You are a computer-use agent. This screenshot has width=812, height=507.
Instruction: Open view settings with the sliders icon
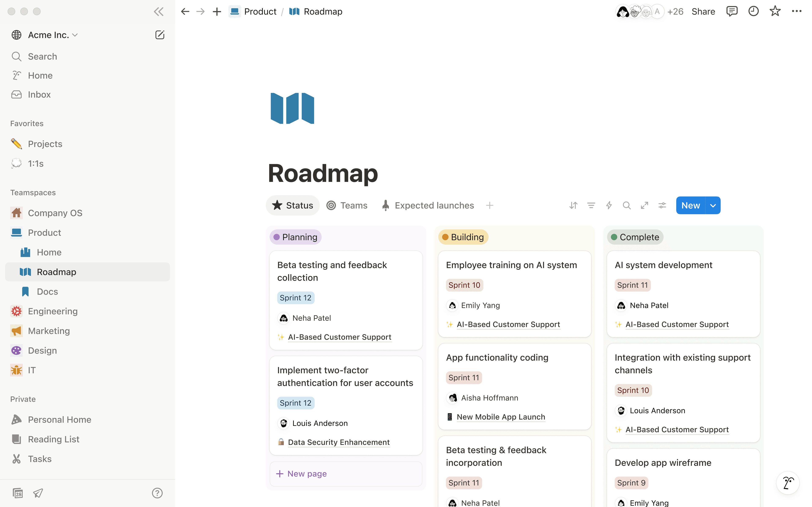[662, 205]
